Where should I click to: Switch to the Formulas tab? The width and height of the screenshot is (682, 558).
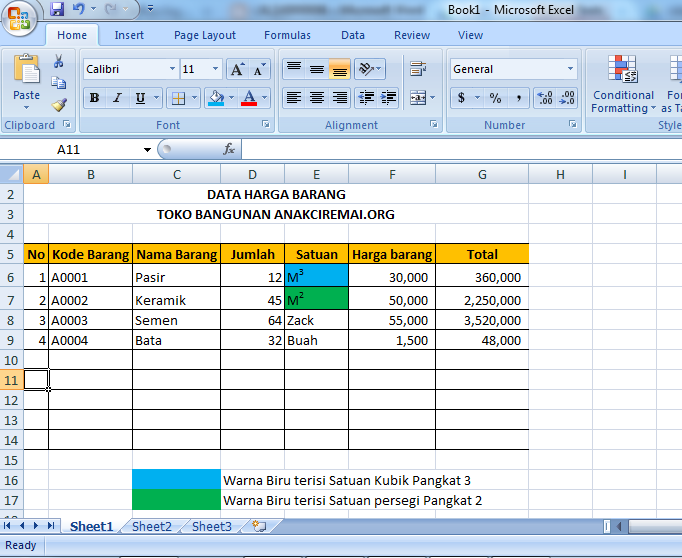coord(287,35)
